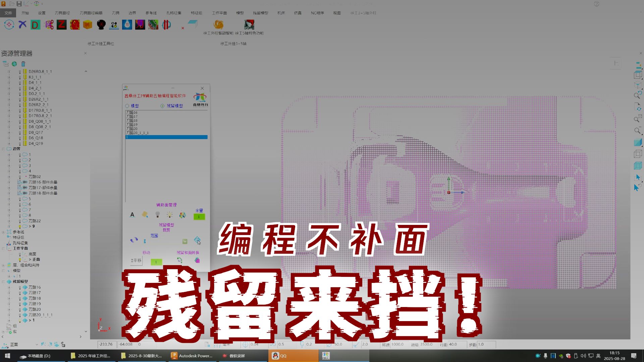This screenshot has width=644, height=362.
Task: Click the red parallel bars plugin icon
Action: pos(166,24)
